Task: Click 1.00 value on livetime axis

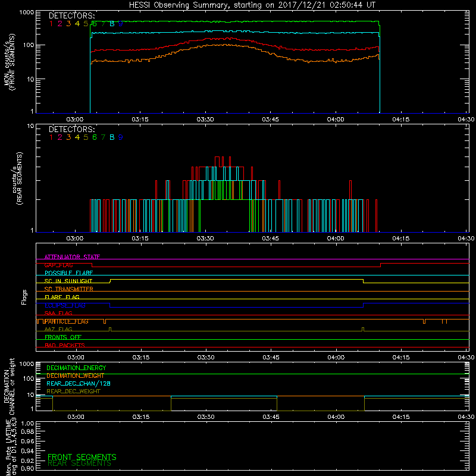Action: coord(27,424)
